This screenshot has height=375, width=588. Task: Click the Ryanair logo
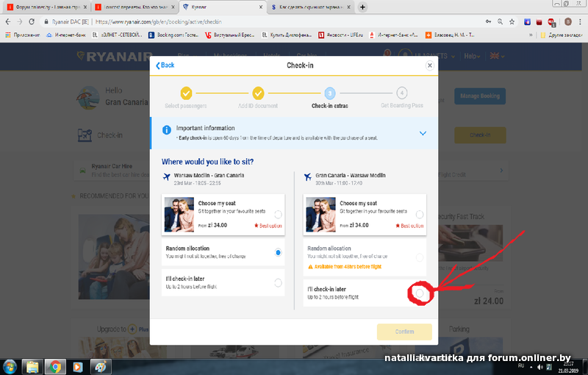coord(115,57)
